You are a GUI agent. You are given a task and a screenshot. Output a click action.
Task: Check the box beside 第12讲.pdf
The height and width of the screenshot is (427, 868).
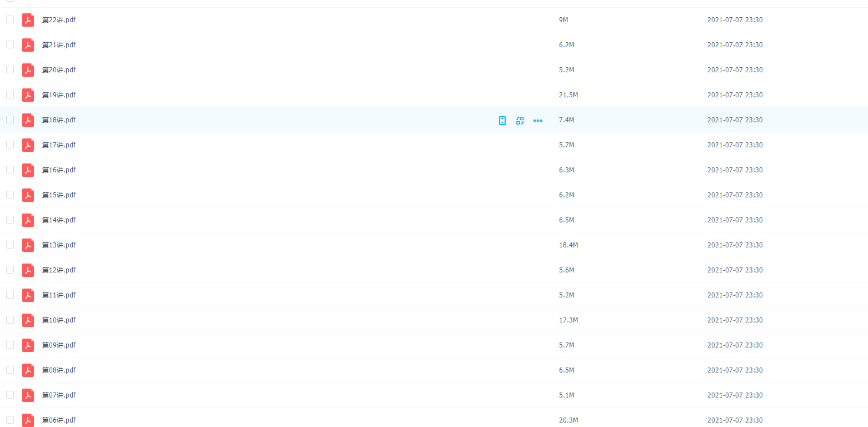click(10, 270)
